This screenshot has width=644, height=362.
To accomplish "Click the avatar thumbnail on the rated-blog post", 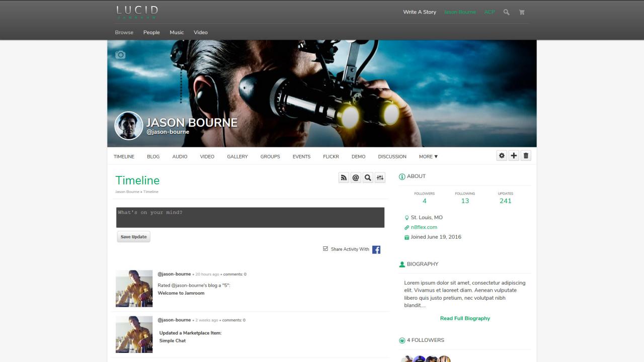I will [x=134, y=289].
